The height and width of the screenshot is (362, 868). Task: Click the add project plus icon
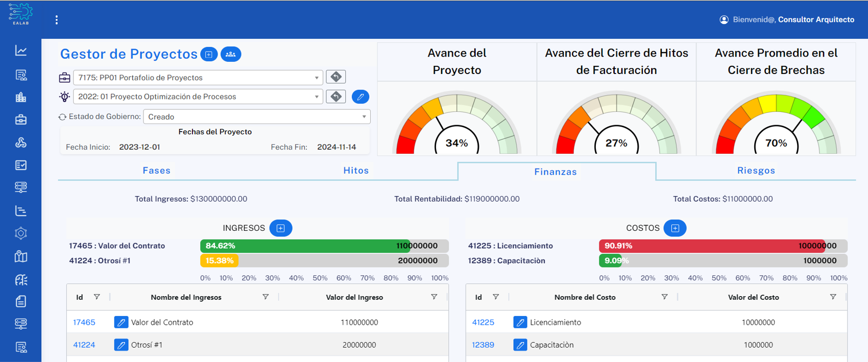tap(209, 54)
